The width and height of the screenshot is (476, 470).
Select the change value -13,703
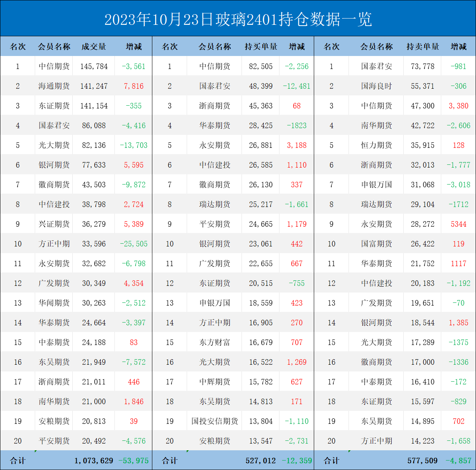coord(134,145)
